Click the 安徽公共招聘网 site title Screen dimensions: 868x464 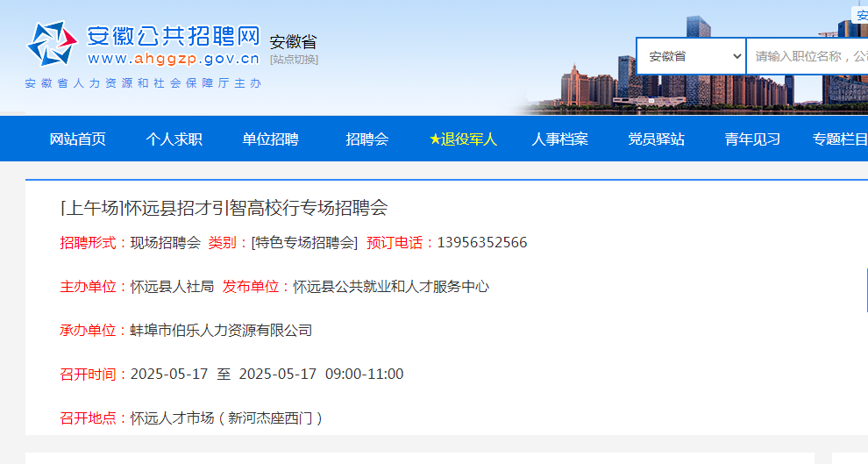click(174, 36)
